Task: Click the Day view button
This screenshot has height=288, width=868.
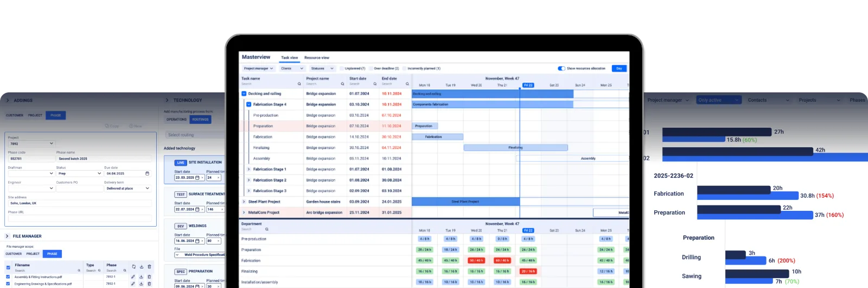Action: click(x=619, y=68)
